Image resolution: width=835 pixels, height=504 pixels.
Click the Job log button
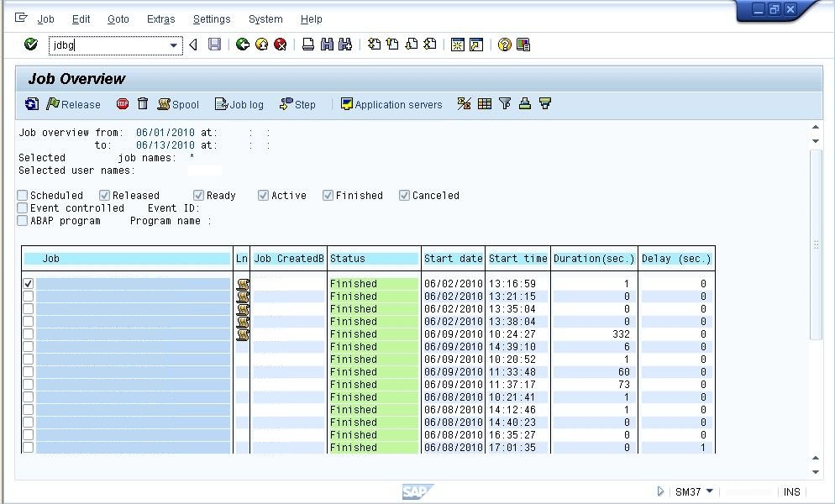(x=239, y=104)
